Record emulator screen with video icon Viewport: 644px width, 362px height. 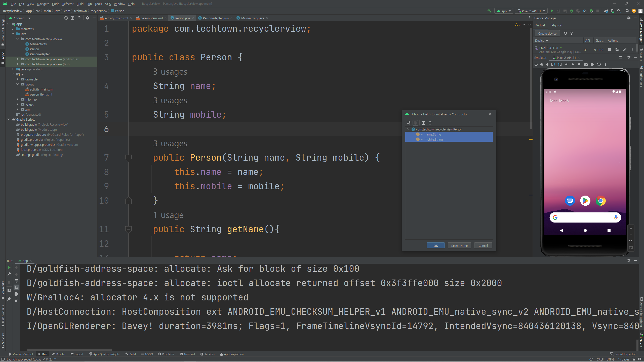[592, 64]
